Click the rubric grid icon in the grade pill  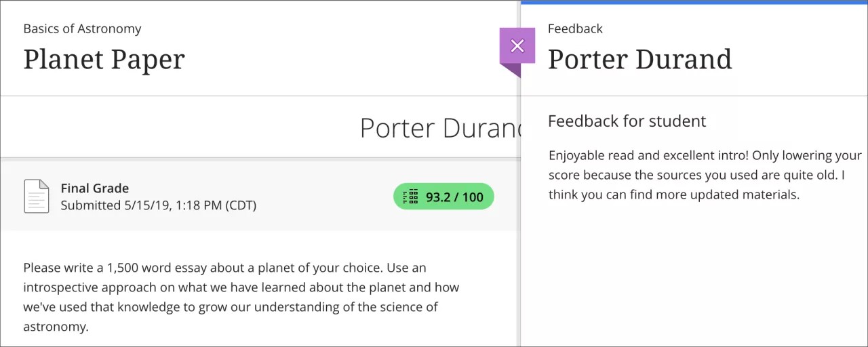pos(410,197)
